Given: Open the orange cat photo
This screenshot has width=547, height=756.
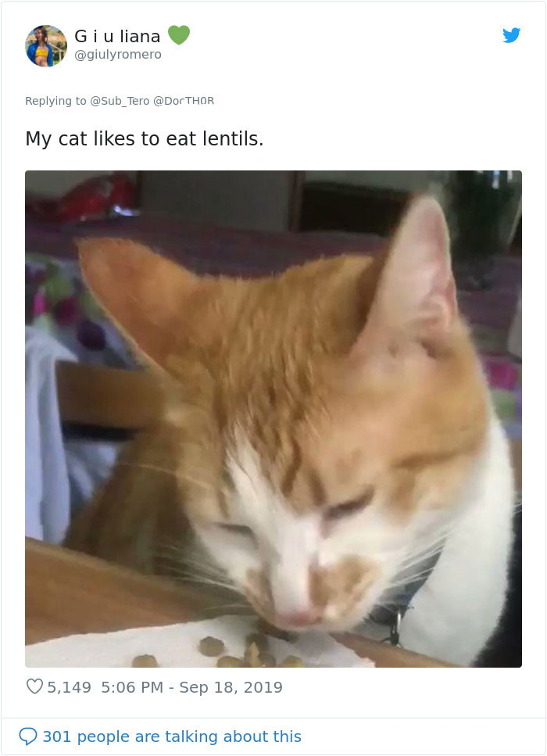Looking at the screenshot, I should point(273,419).
